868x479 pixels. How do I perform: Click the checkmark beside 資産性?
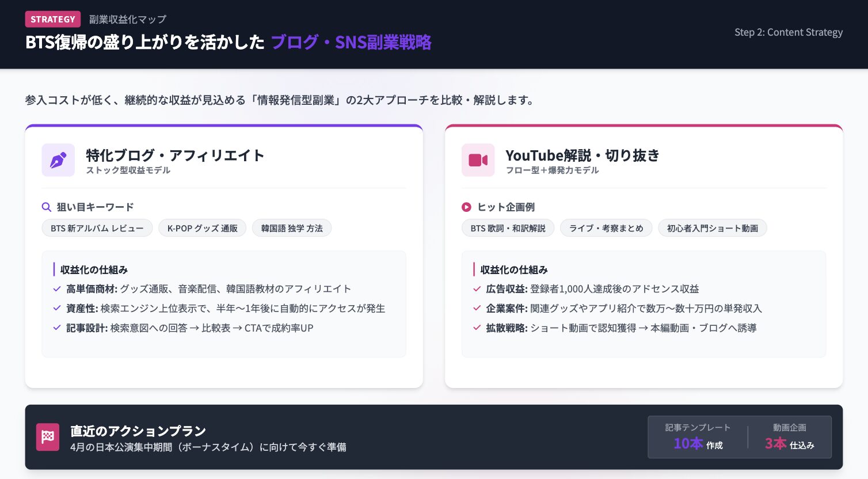tap(57, 309)
